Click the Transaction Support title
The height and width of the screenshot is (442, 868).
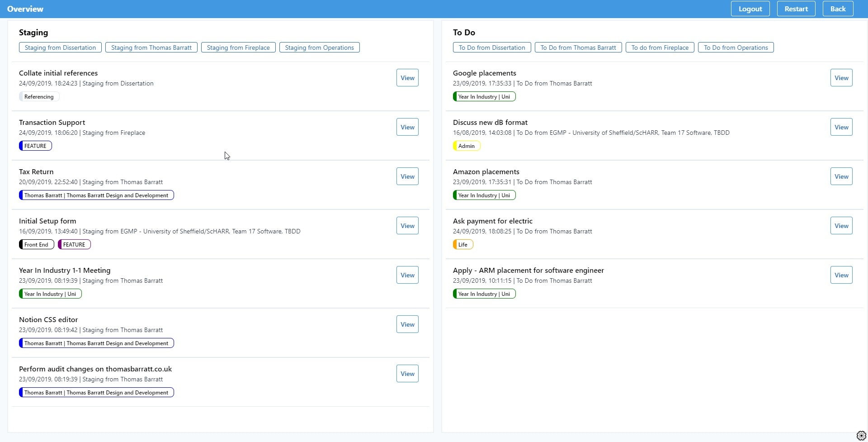click(x=52, y=122)
